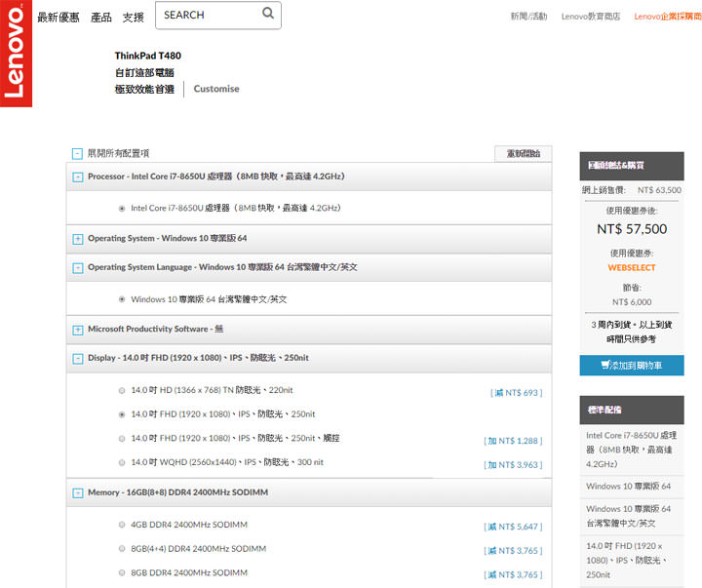Expand Microsoft Productivity Software section
This screenshot has height=588, width=702.
[78, 330]
